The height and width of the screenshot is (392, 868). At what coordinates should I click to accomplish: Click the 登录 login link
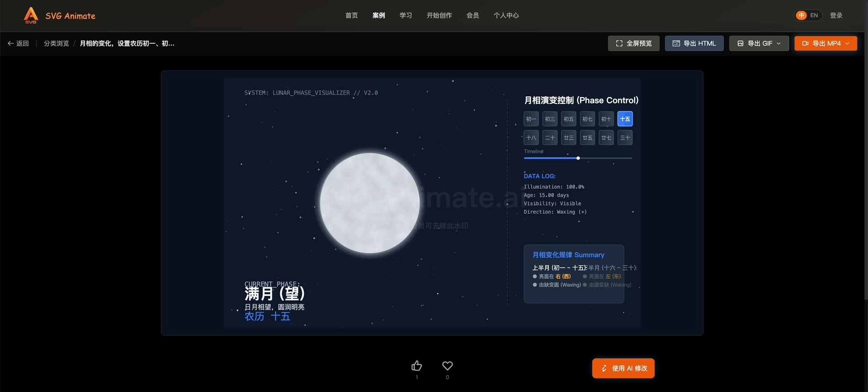(836, 15)
